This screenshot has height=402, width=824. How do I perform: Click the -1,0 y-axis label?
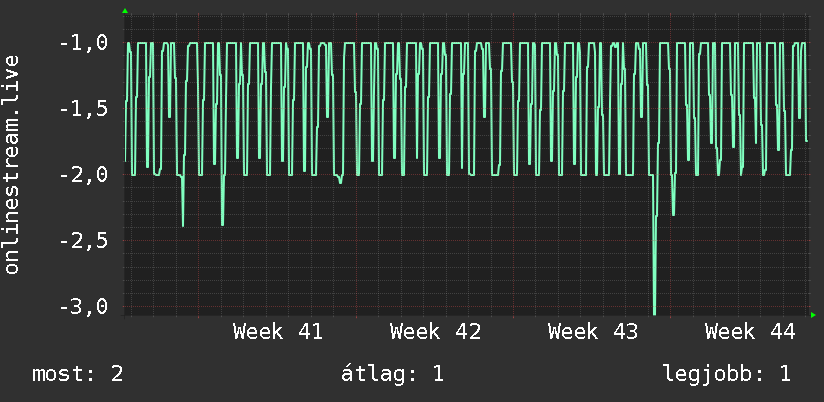pos(84,43)
